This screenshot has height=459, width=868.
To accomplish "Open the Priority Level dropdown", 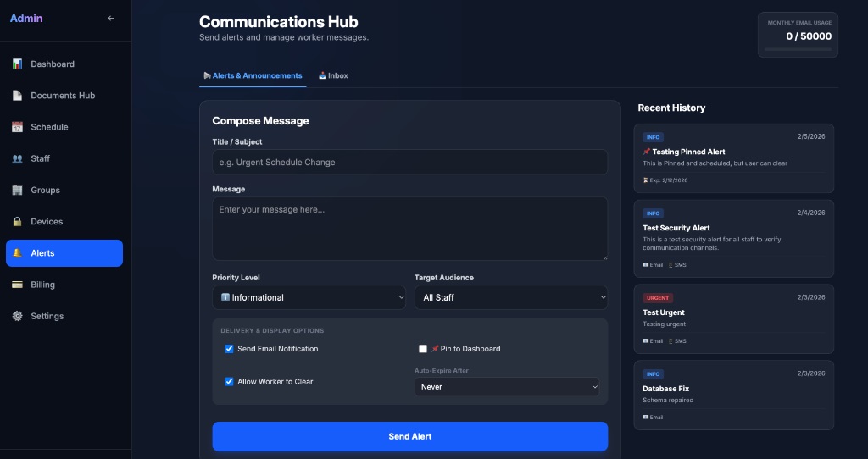I will coord(309,297).
